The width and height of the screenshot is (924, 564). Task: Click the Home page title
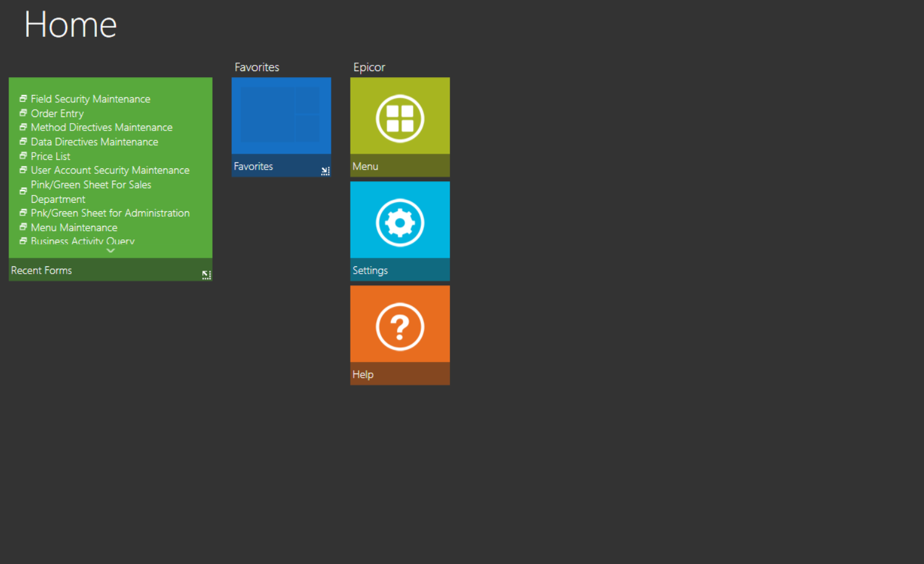click(x=70, y=24)
